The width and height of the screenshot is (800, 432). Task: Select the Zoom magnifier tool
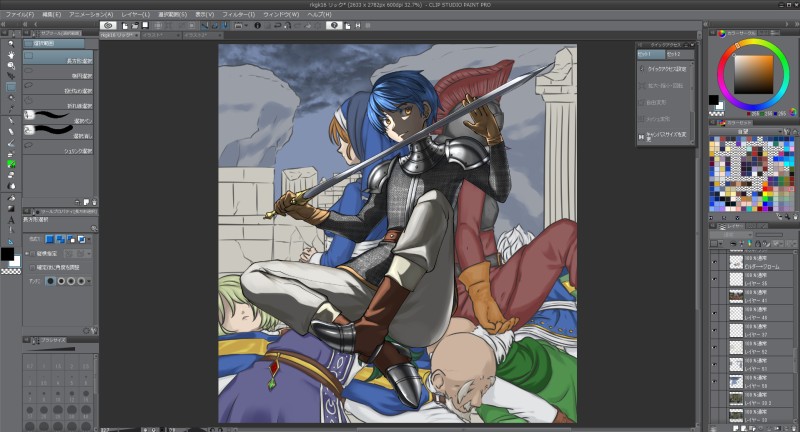click(x=11, y=44)
